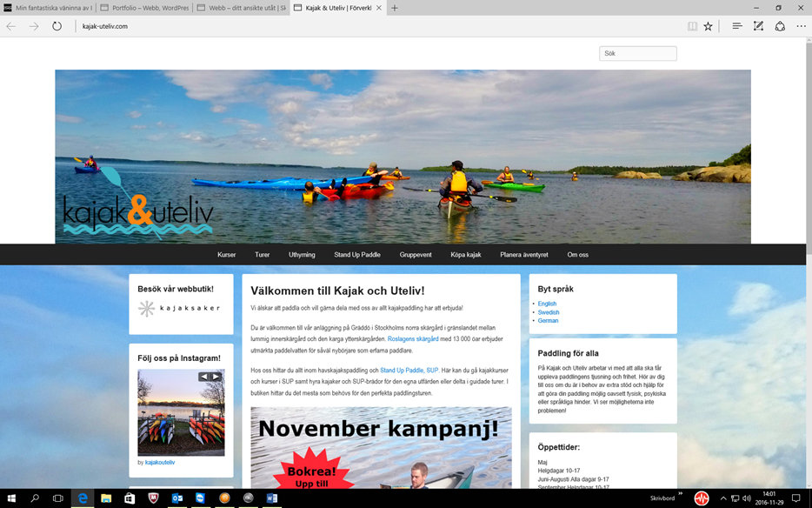Click the browser forward arrow
Viewport: 812px width, 508px height.
[34, 26]
